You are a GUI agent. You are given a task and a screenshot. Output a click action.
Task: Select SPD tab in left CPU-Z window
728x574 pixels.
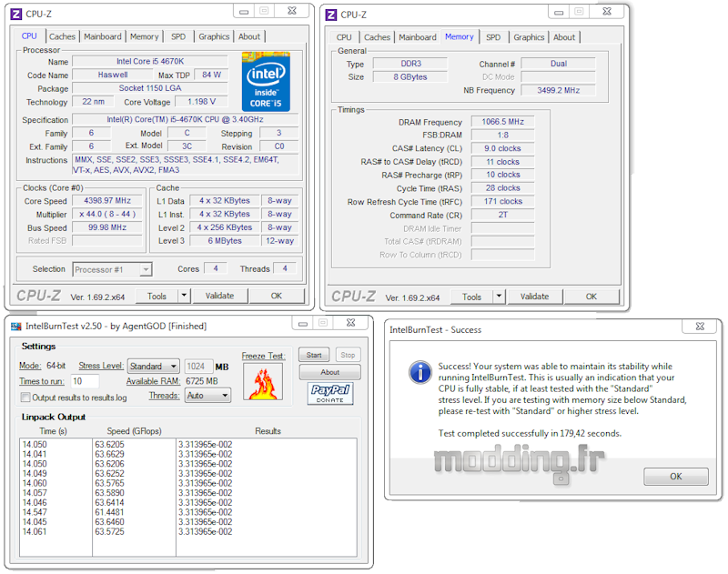click(x=178, y=36)
